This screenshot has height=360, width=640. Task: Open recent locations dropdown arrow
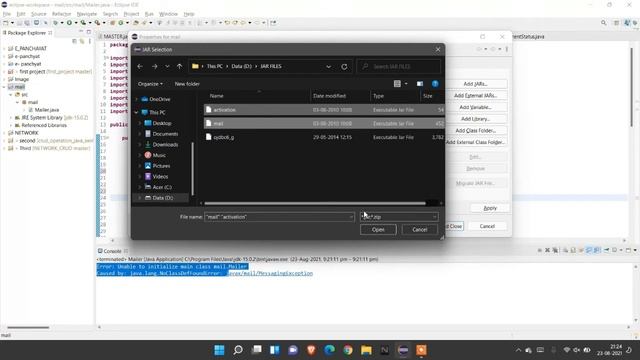click(167, 67)
